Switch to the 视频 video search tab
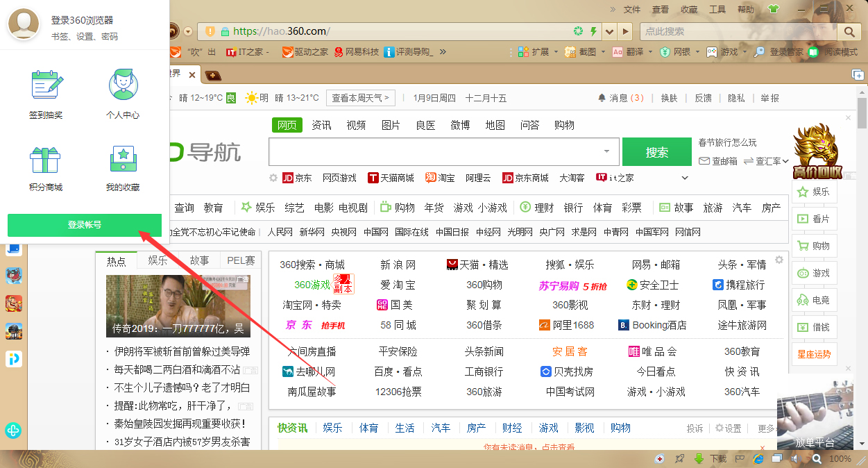868x468 pixels. point(355,125)
